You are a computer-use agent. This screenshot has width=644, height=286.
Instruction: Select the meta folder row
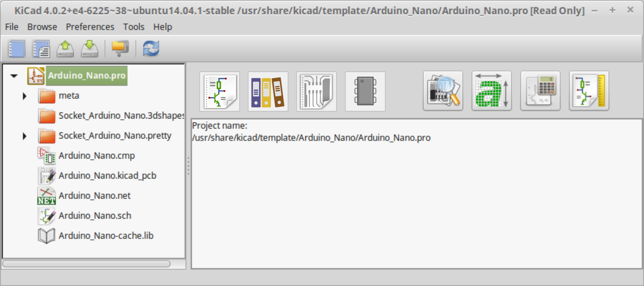69,96
